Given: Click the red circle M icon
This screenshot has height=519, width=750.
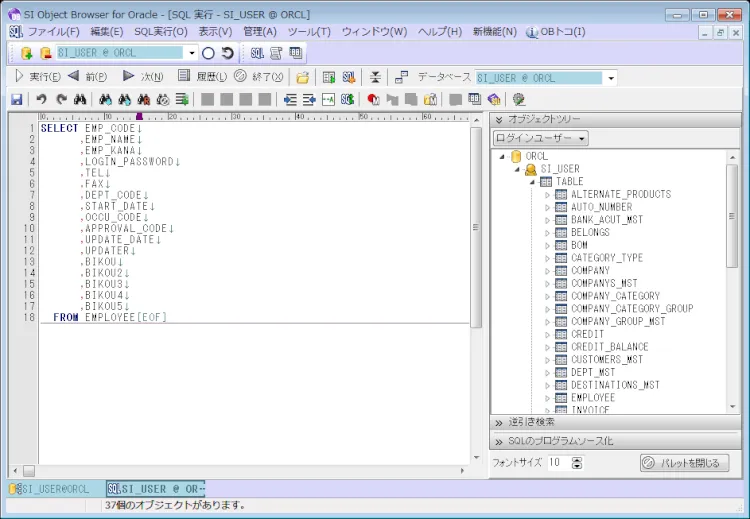Looking at the screenshot, I should (x=373, y=99).
